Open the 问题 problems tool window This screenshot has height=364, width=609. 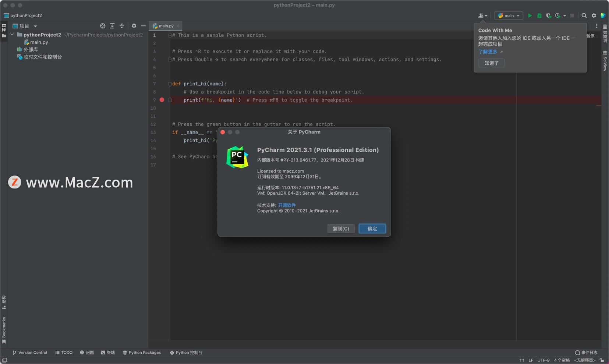pos(87,353)
